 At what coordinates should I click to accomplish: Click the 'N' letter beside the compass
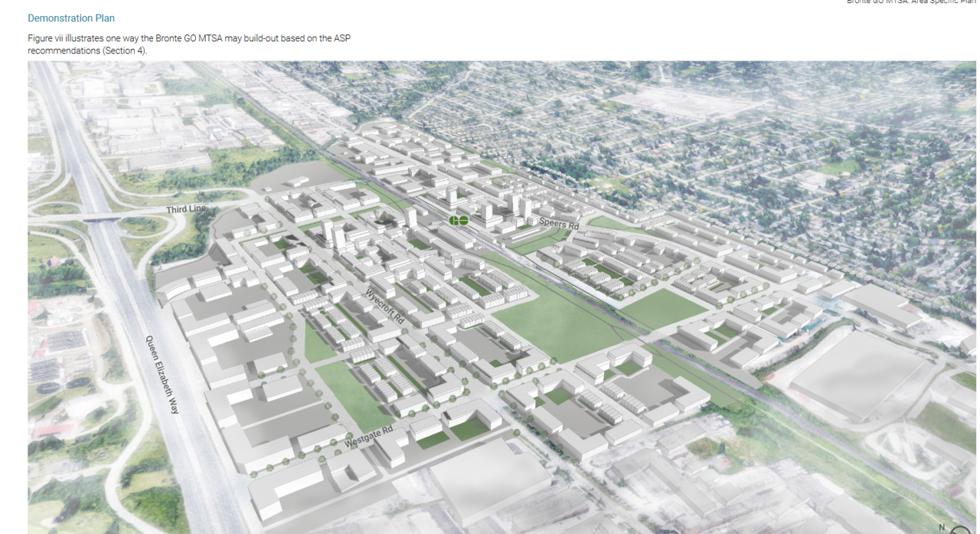(942, 527)
